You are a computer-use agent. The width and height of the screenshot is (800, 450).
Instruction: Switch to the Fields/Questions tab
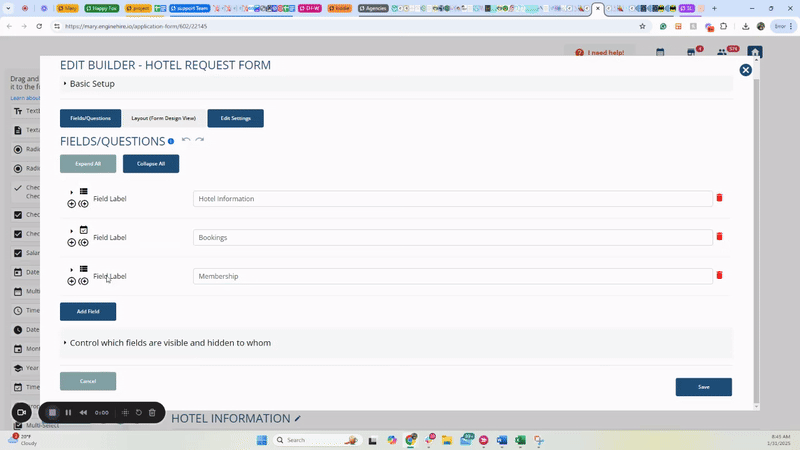click(90, 118)
